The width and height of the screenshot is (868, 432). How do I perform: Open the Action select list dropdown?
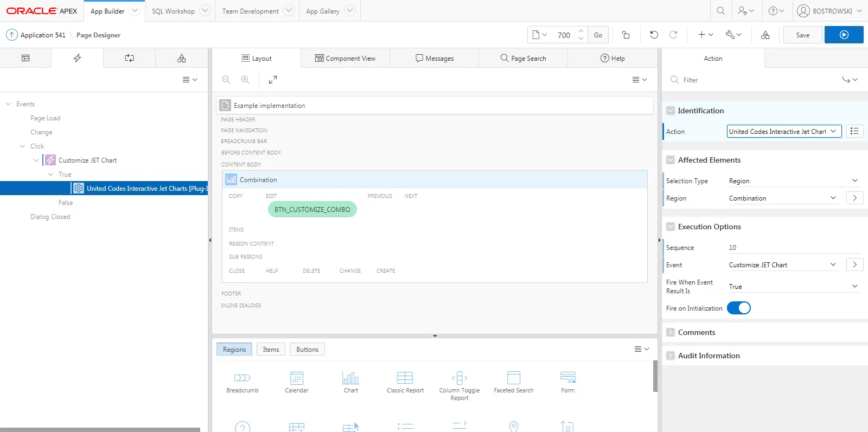784,131
